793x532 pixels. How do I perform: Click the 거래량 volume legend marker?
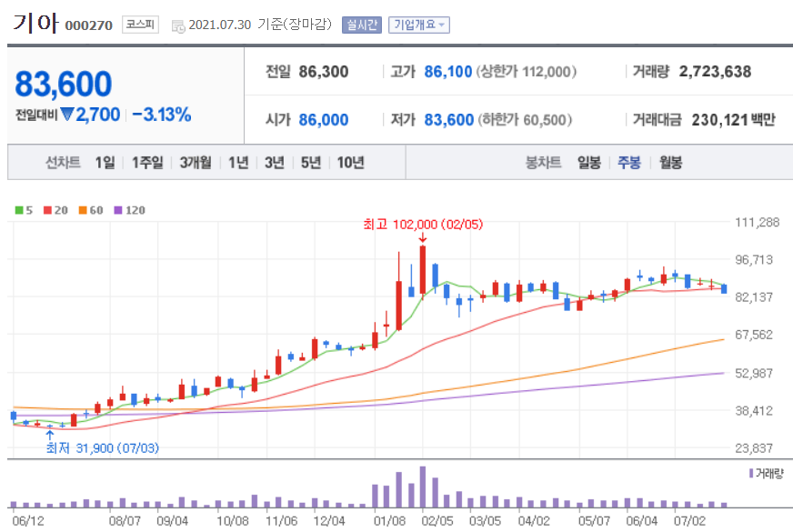coord(751,473)
